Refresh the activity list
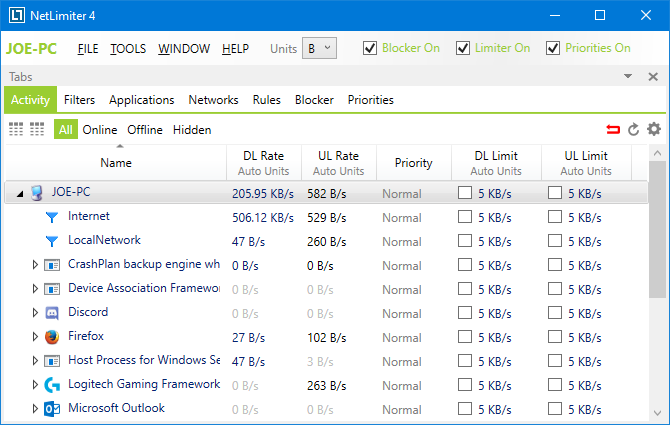Image resolution: width=670 pixels, height=425 pixels. click(x=633, y=129)
